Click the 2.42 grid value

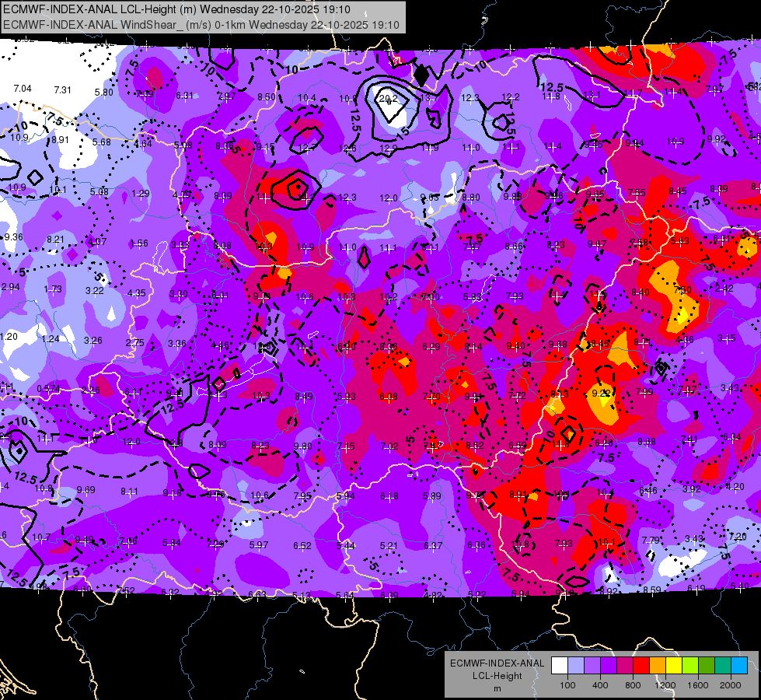tap(724, 288)
